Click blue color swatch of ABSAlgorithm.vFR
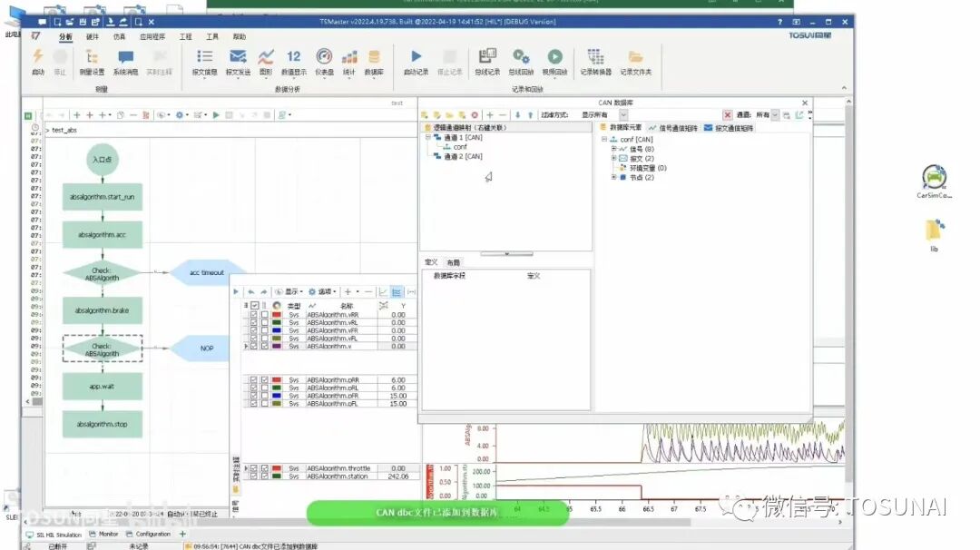The height and width of the screenshot is (550, 980). [x=277, y=330]
